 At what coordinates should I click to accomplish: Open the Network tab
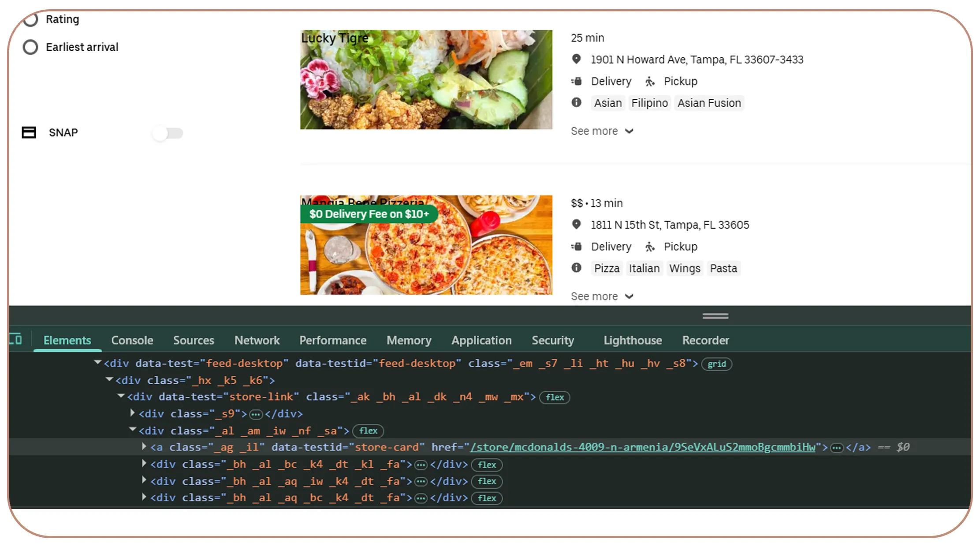[x=257, y=341]
